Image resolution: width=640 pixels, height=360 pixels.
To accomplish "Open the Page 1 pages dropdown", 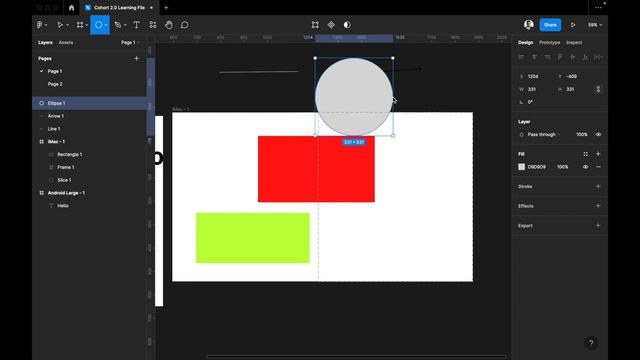I will [130, 42].
